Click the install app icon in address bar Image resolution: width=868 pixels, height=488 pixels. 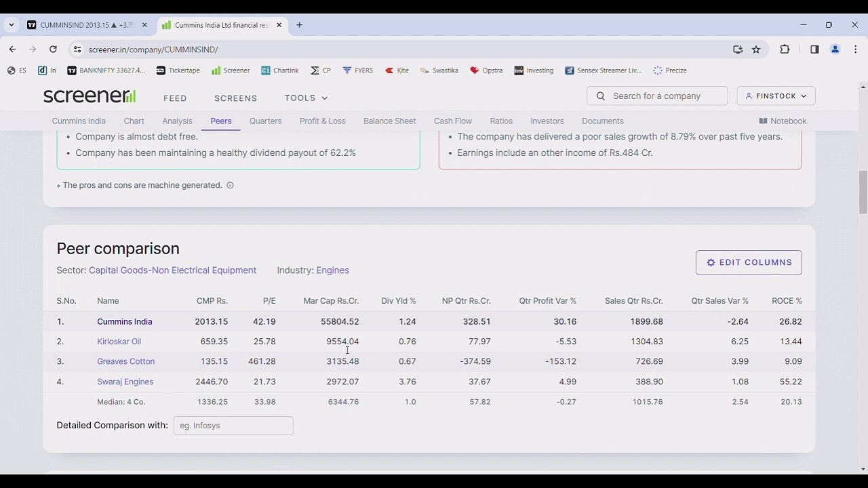click(738, 49)
